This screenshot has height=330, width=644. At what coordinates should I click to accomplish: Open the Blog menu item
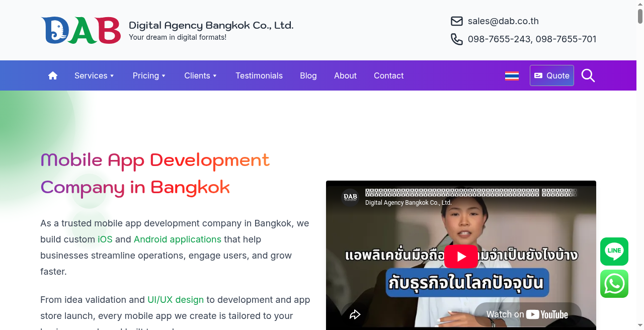308,75
